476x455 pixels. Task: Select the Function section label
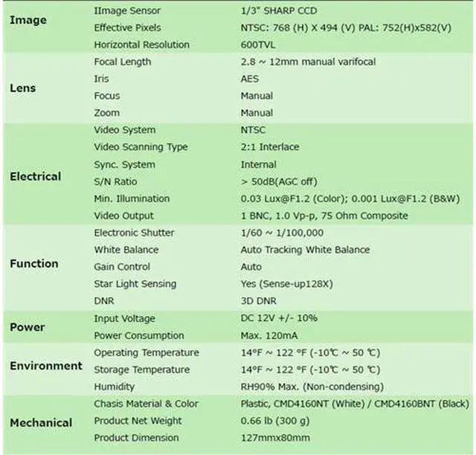(33, 263)
